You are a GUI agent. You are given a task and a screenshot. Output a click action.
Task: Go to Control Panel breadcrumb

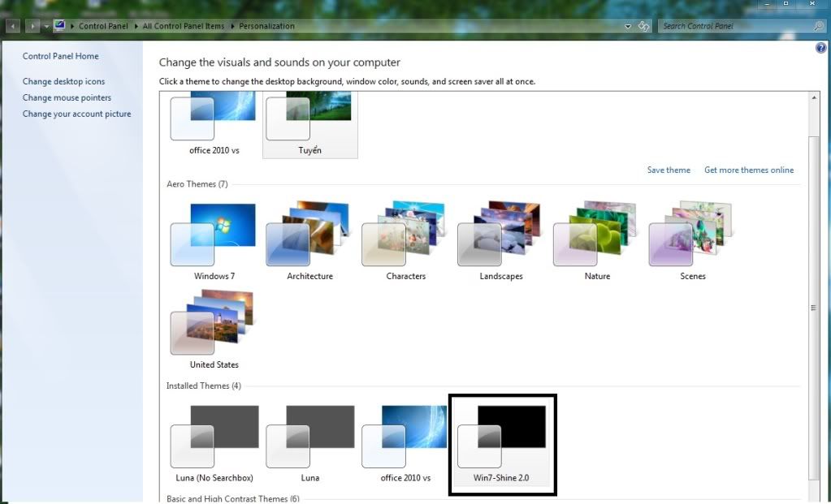103,26
